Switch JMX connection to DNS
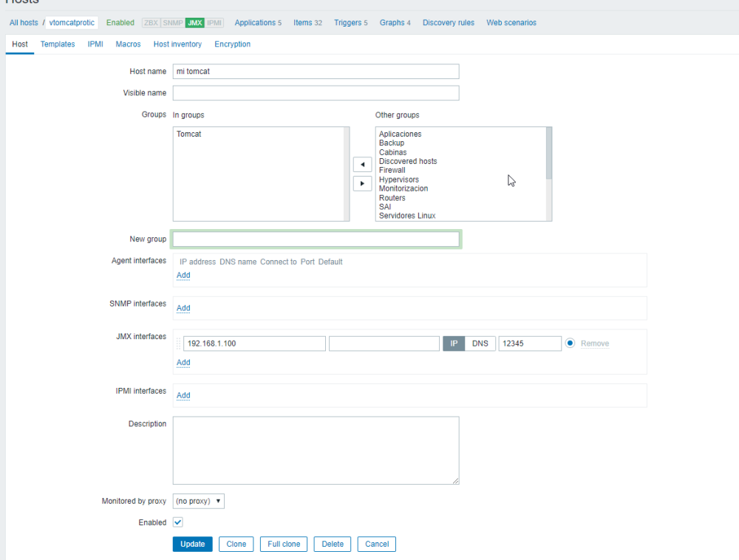This screenshot has width=739, height=560. click(x=480, y=344)
